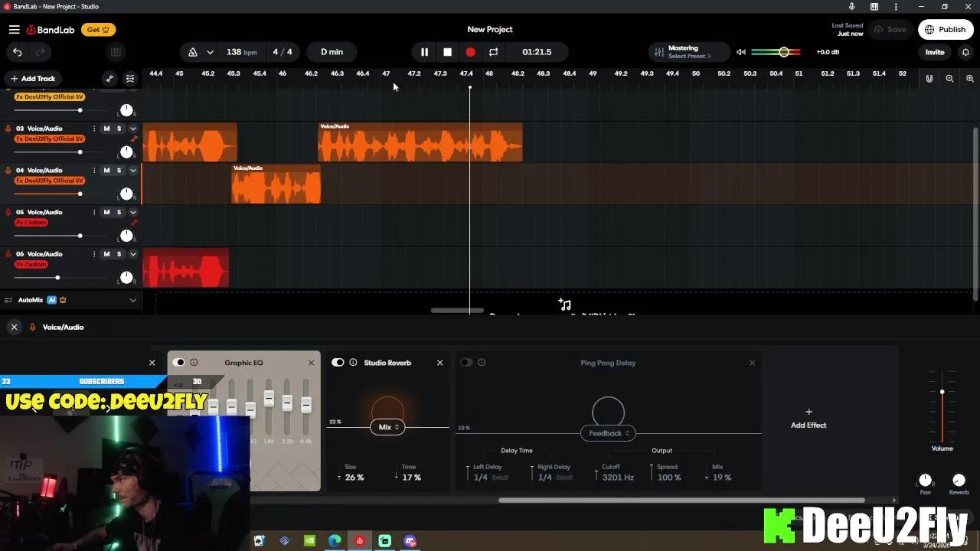Image resolution: width=980 pixels, height=551 pixels.
Task: Open the Mastering preset selector
Action: click(681, 52)
